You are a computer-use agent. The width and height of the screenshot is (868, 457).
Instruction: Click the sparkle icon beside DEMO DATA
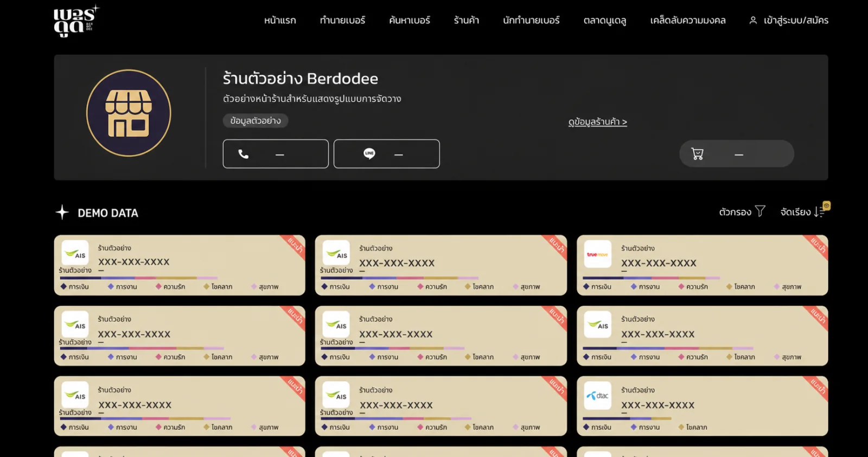point(62,212)
